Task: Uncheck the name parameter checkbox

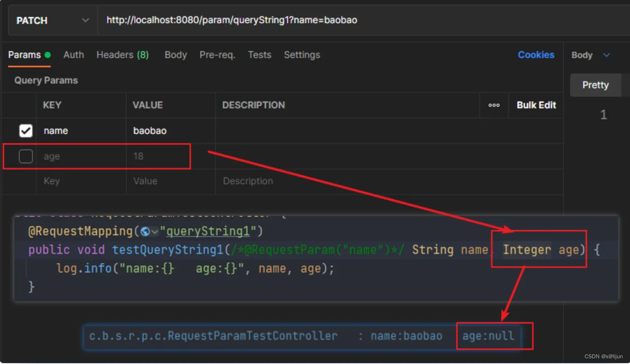Action: pos(26,131)
